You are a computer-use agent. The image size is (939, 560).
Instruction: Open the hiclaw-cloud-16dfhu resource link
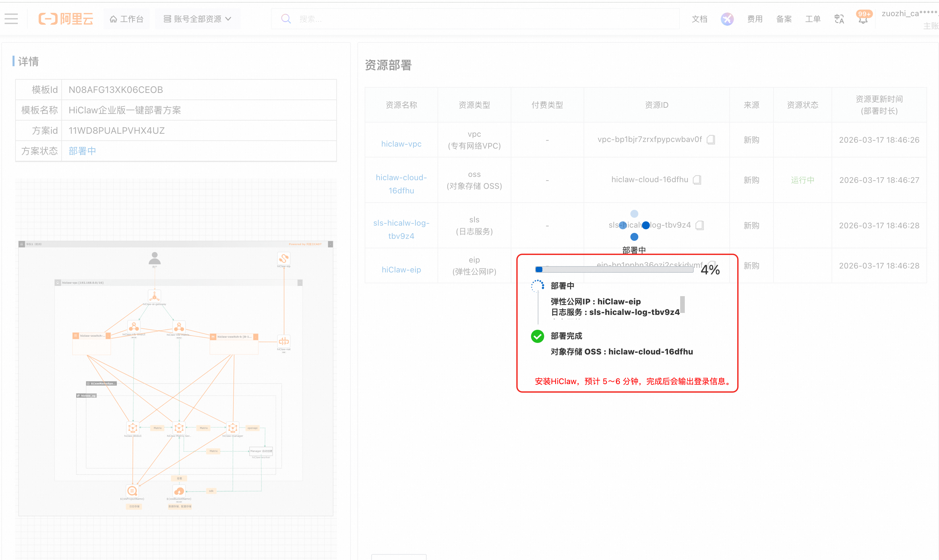pos(401,184)
